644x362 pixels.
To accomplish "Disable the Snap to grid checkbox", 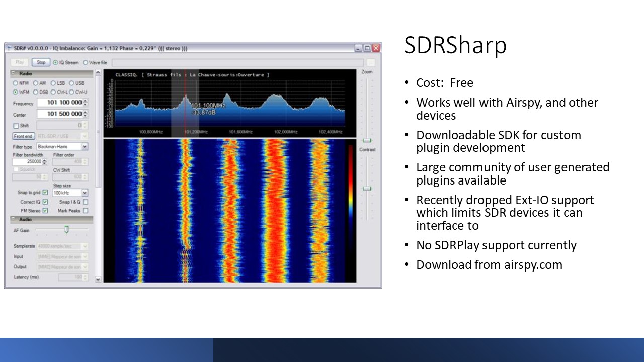I will click(x=45, y=193).
